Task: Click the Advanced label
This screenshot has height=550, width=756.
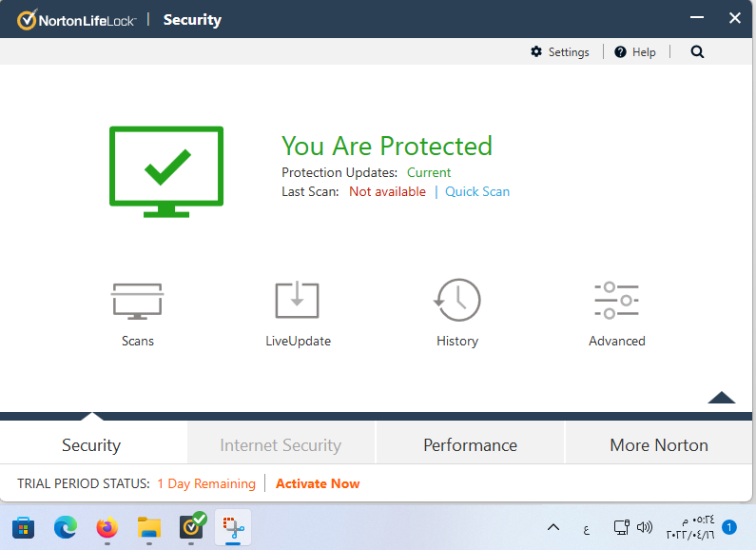Action: pos(616,341)
